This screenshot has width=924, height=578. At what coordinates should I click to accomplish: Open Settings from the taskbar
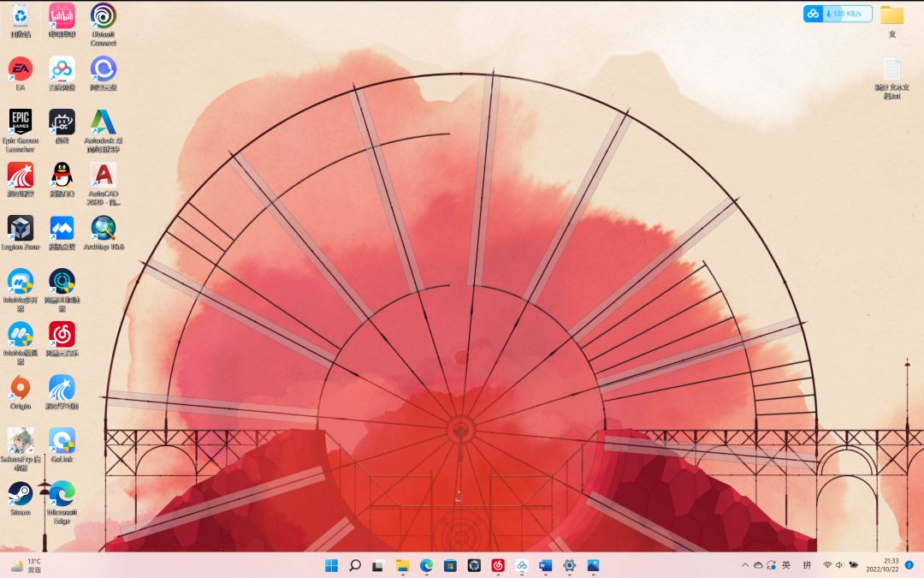[569, 566]
